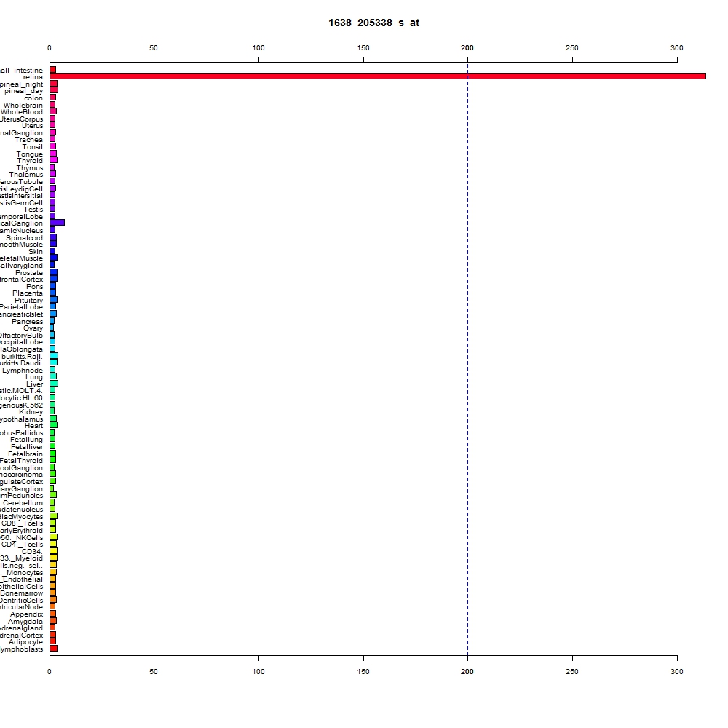Screen dimensions: 728x728
Task: Click the Adipocyte red bar
Action: 53,641
